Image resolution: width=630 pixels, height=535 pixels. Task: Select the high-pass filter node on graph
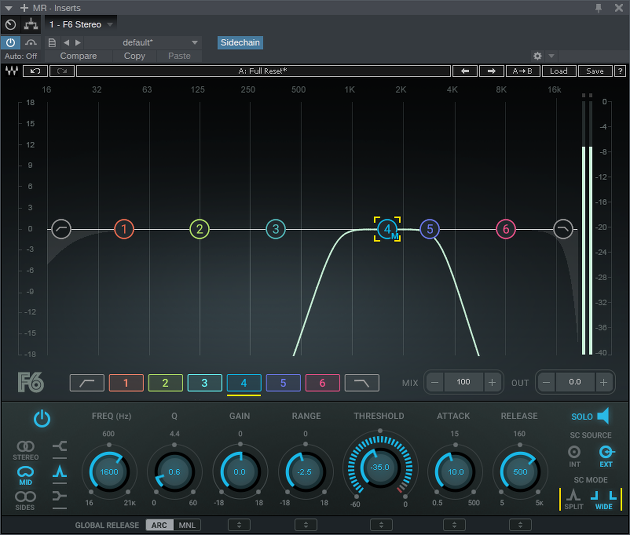tap(61, 229)
